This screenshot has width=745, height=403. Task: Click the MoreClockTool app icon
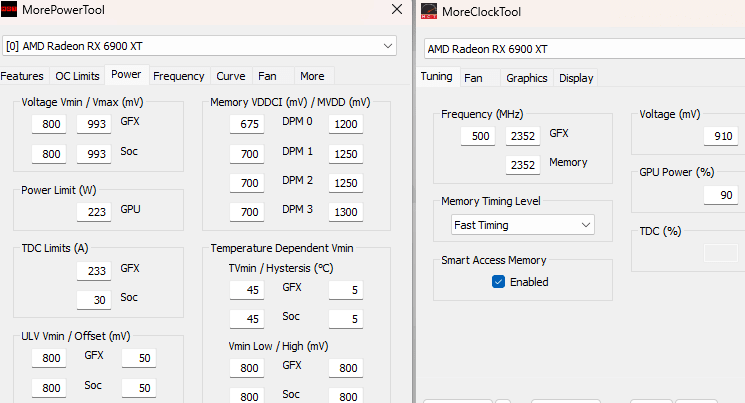pos(429,11)
